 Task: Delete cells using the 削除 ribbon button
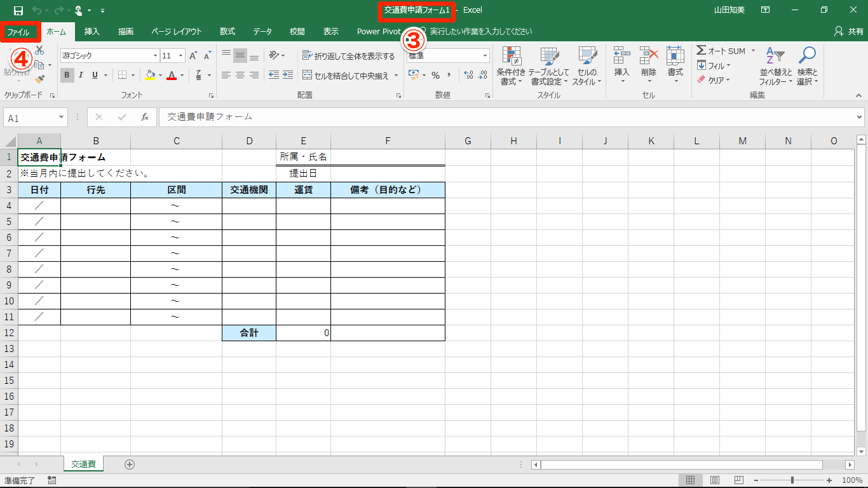tap(648, 66)
